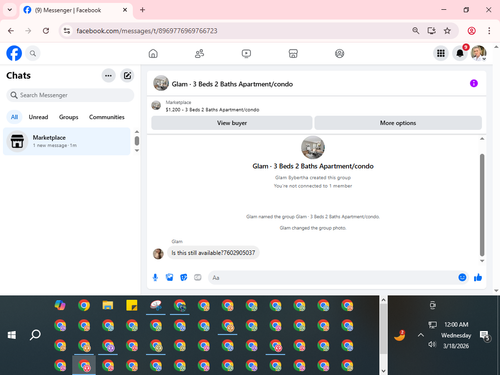Open the Marketplace chat row
This screenshot has width=500, height=375.
tap(67, 141)
